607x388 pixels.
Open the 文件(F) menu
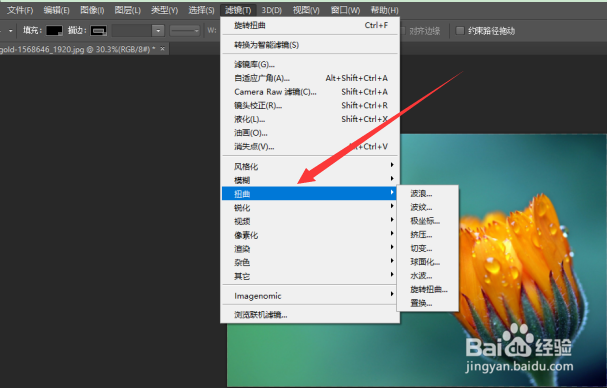[20, 10]
